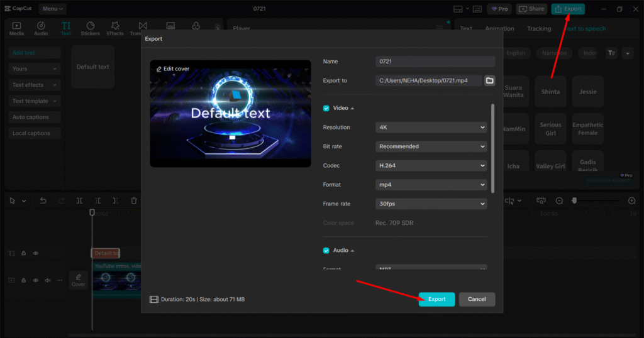
Task: Toggle visibility eye on text track
Action: [36, 253]
